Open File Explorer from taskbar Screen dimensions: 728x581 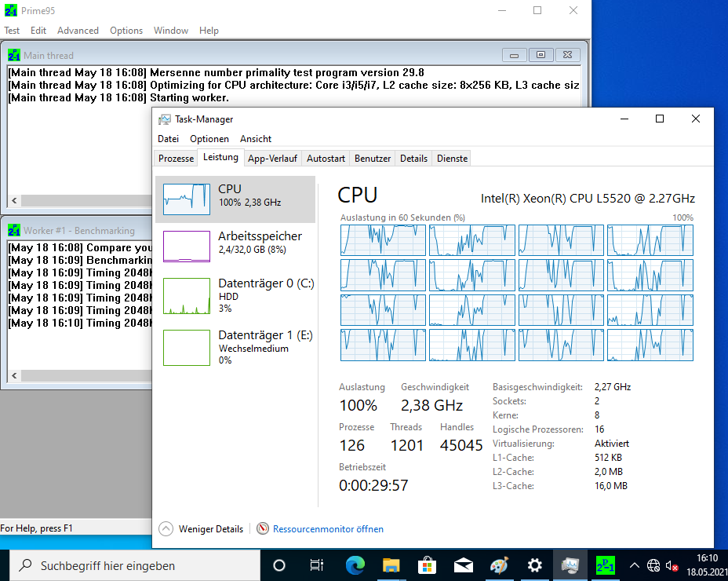coord(391,565)
